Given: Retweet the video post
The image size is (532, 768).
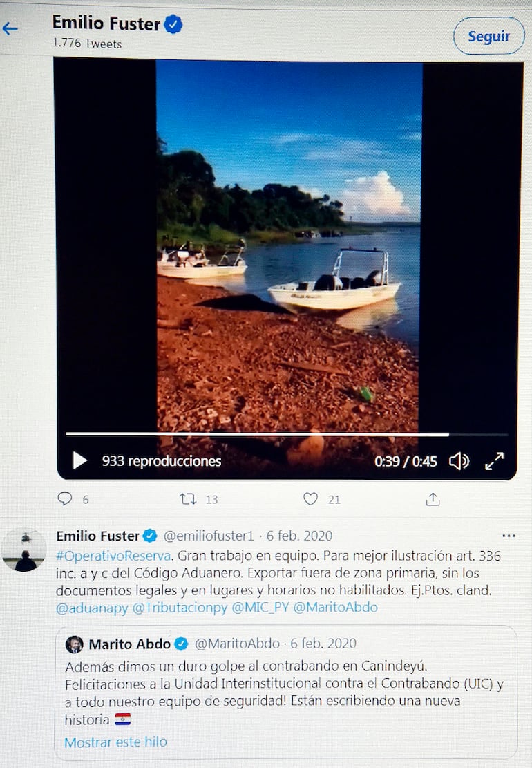Looking at the screenshot, I should 188,498.
